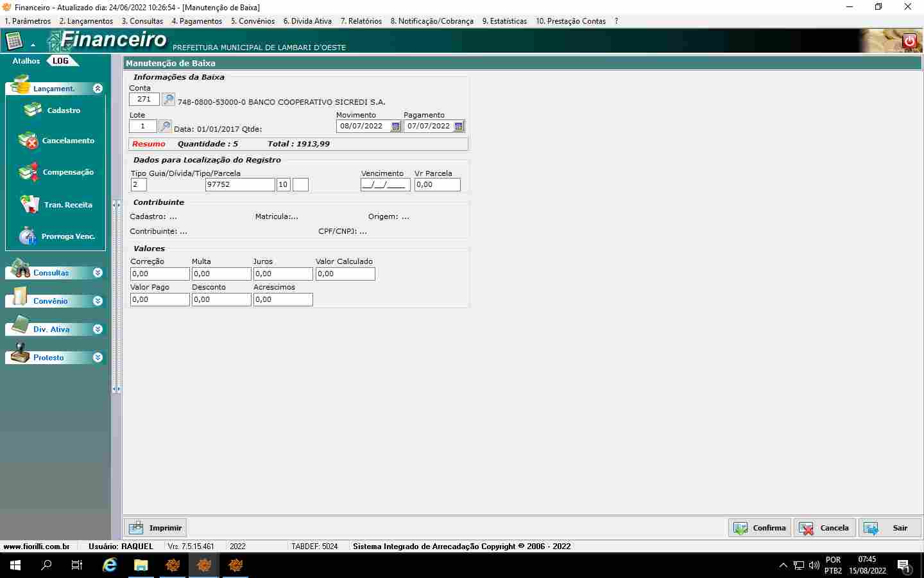Open the 7. Relatórios menu
The width and height of the screenshot is (924, 578).
(x=361, y=21)
